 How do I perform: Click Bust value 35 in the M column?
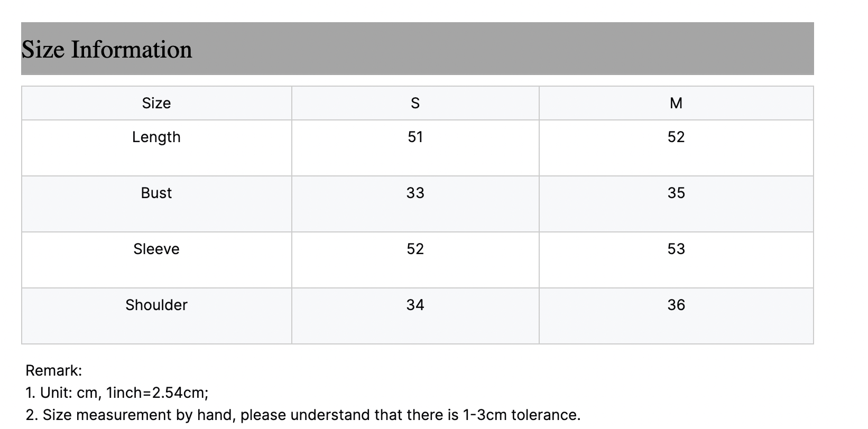coord(676,193)
